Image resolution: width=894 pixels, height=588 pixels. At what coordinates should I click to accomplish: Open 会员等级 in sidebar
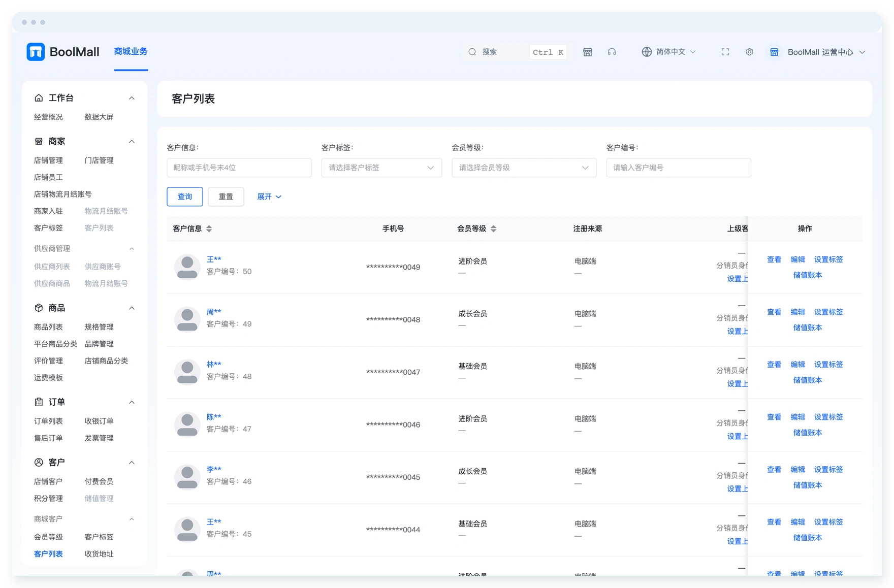[x=48, y=537]
